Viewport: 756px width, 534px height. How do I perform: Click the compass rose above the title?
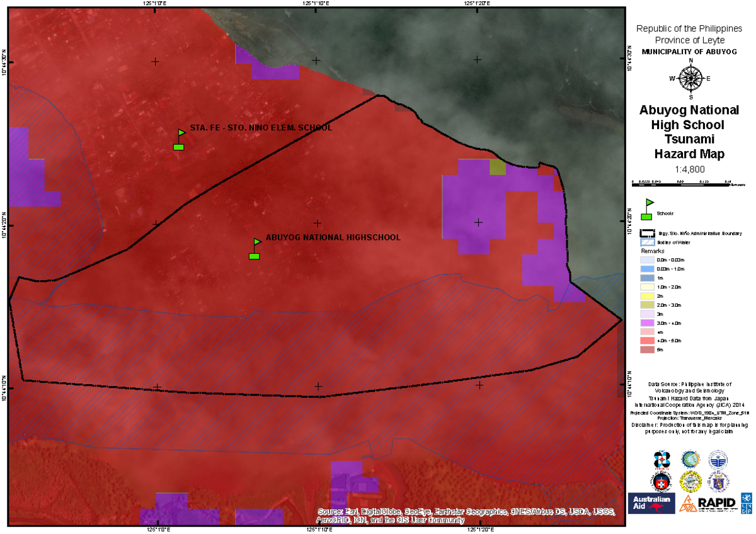click(x=690, y=79)
